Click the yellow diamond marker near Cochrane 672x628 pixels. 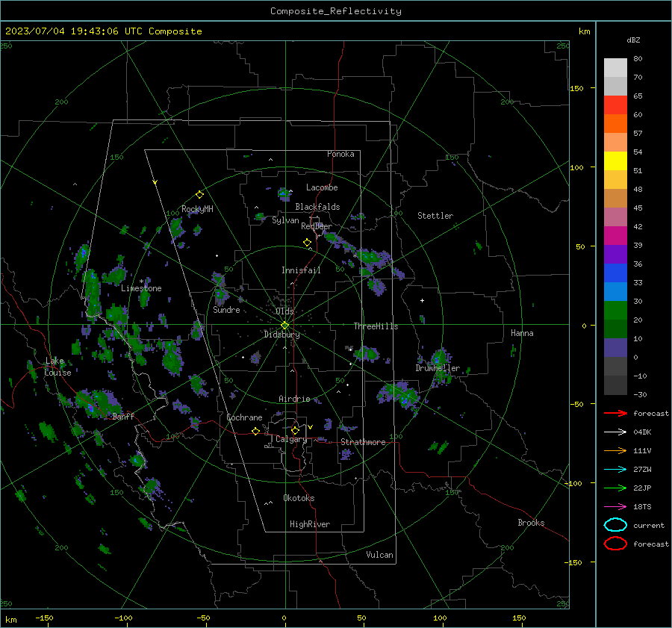click(255, 432)
